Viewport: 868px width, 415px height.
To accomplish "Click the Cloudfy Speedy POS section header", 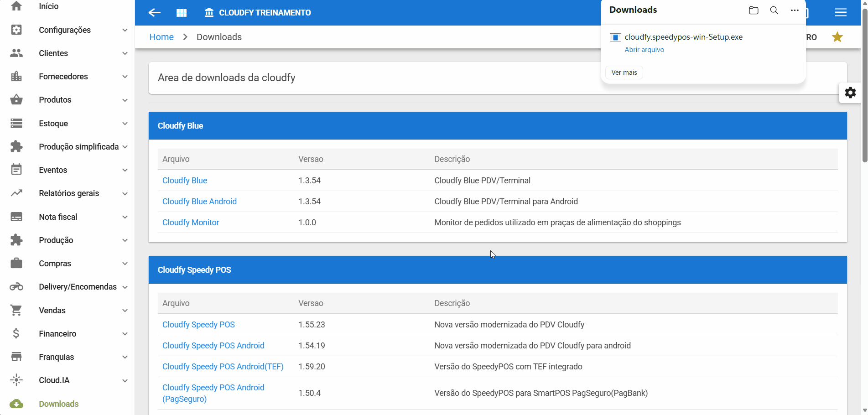I will pyautogui.click(x=498, y=270).
